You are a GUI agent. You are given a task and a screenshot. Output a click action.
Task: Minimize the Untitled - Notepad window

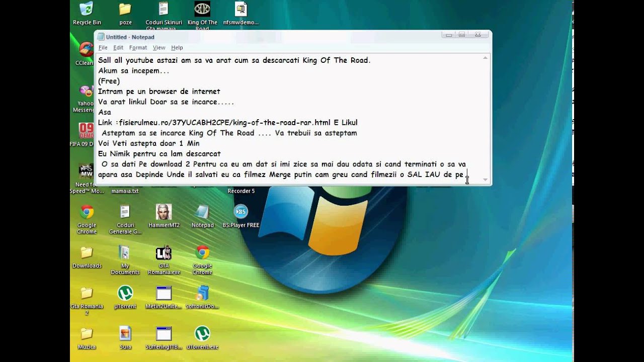[448, 35]
